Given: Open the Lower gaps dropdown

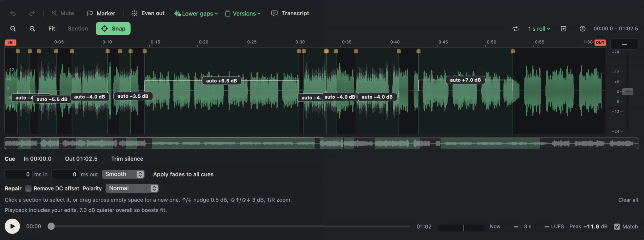Looking at the screenshot, I should [x=196, y=13].
